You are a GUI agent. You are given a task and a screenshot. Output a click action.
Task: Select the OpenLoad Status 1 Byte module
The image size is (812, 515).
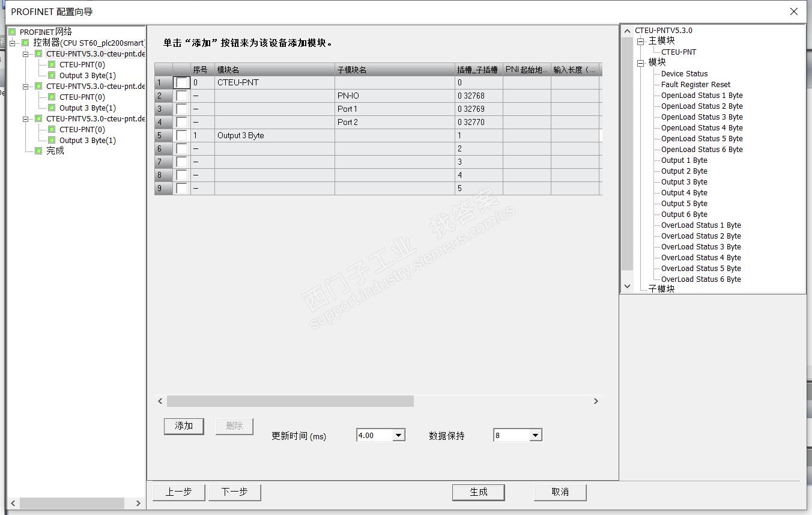tap(702, 95)
